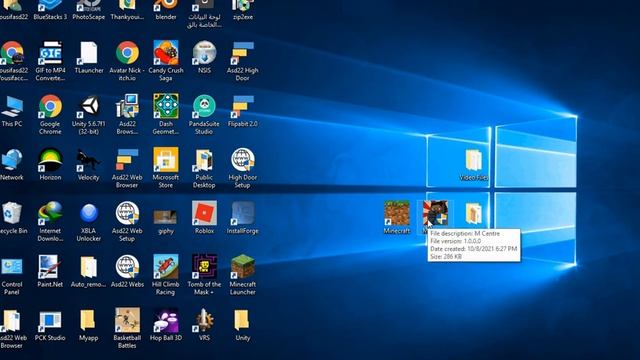Select the Public Desktop folder icon

[x=204, y=168]
